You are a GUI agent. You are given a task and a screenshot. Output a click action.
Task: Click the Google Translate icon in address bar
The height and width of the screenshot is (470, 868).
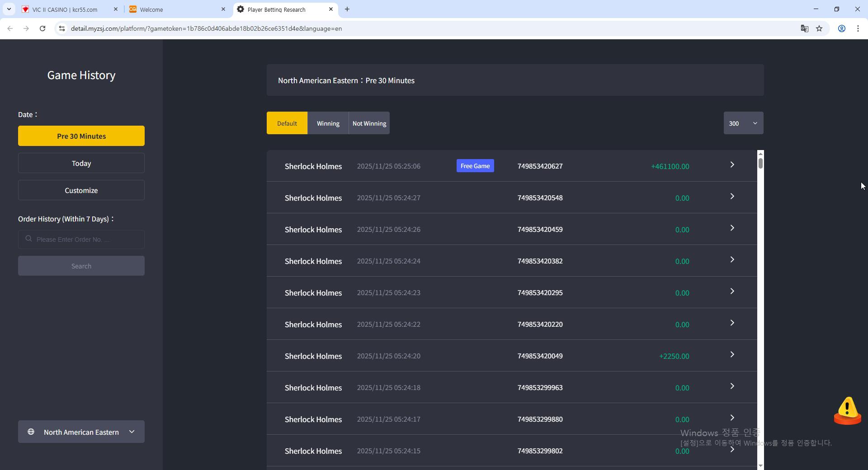(x=804, y=28)
